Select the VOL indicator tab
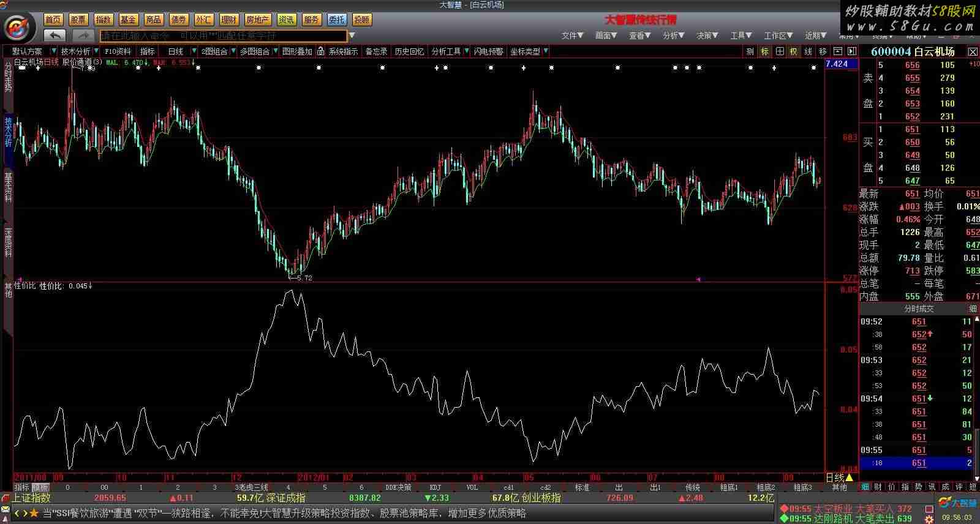This screenshot has width=980, height=524. click(x=472, y=487)
